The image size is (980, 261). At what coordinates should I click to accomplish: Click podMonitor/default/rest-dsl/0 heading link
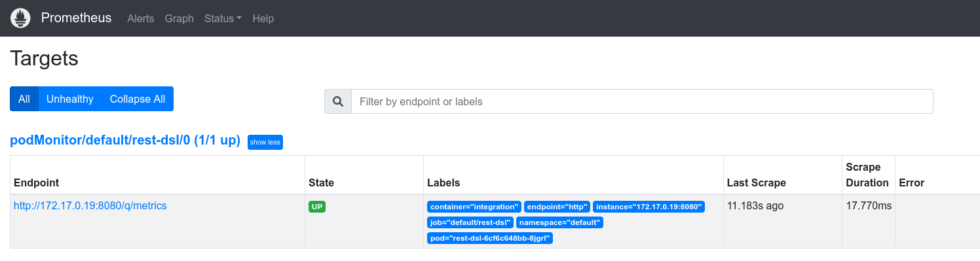pyautogui.click(x=125, y=141)
